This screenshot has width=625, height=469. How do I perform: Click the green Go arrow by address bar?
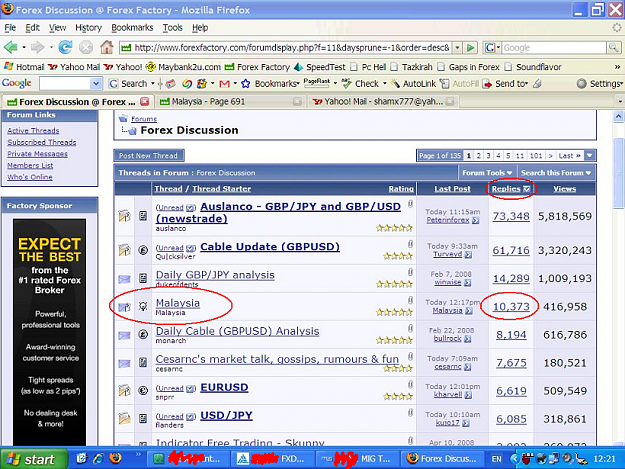click(x=470, y=48)
